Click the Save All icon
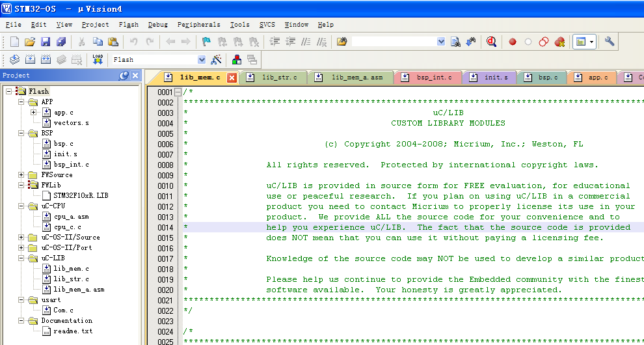 [x=61, y=42]
